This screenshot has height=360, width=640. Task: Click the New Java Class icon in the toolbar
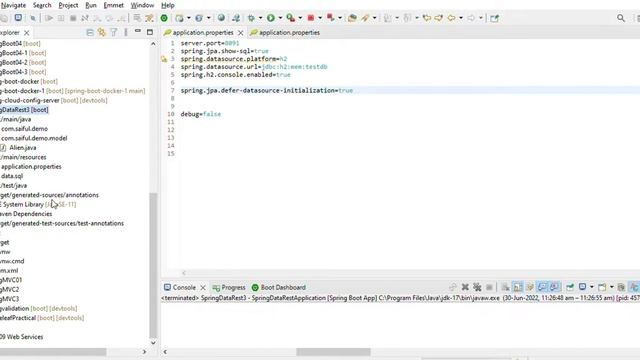[x=199, y=18]
